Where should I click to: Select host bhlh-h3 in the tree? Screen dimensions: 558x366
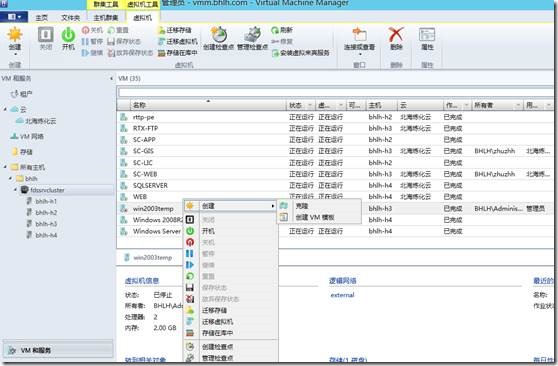(x=42, y=224)
